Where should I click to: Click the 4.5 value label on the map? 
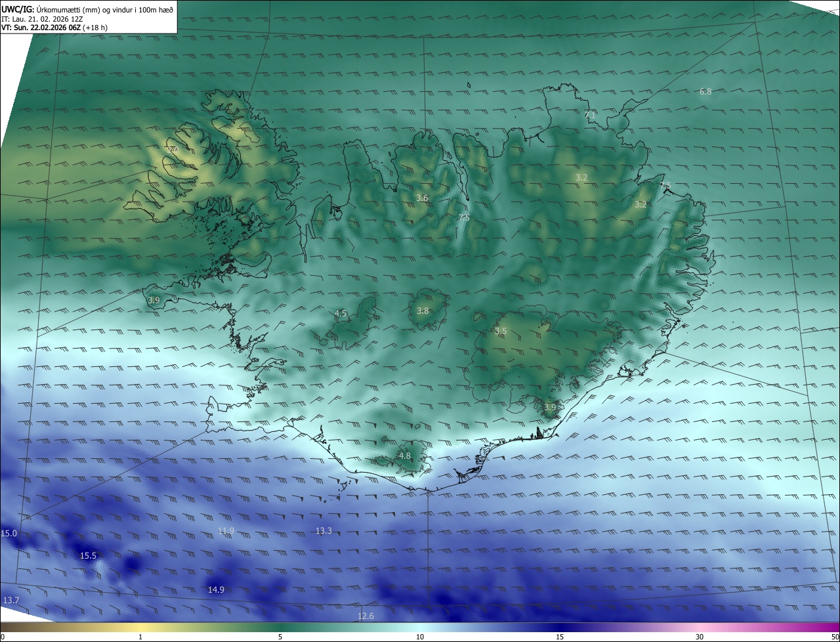pyautogui.click(x=341, y=314)
